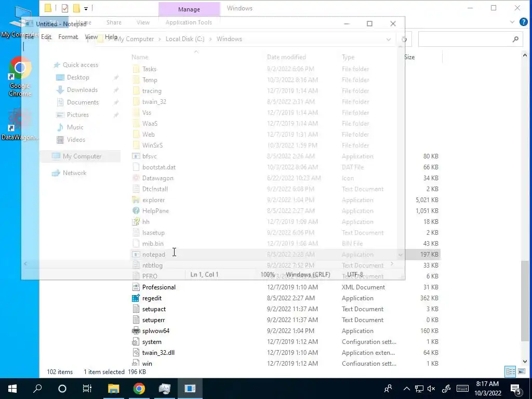
Task: Open Manage contextual tab
Action: coord(189,9)
